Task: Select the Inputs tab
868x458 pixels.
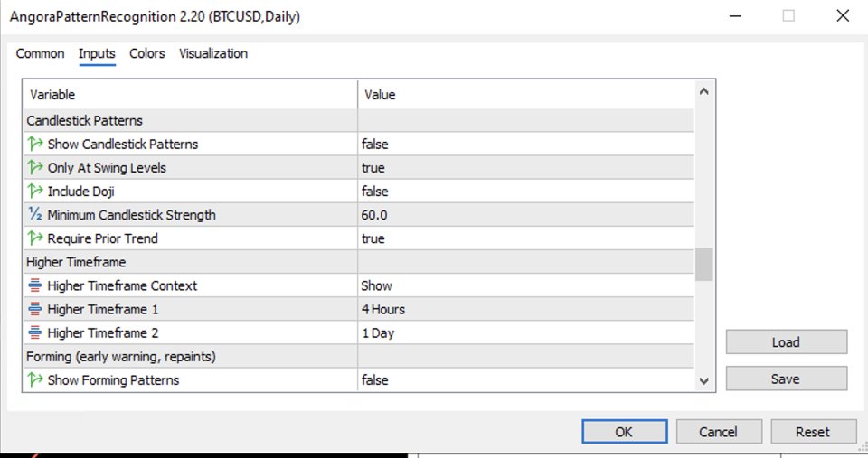Action: click(x=97, y=53)
